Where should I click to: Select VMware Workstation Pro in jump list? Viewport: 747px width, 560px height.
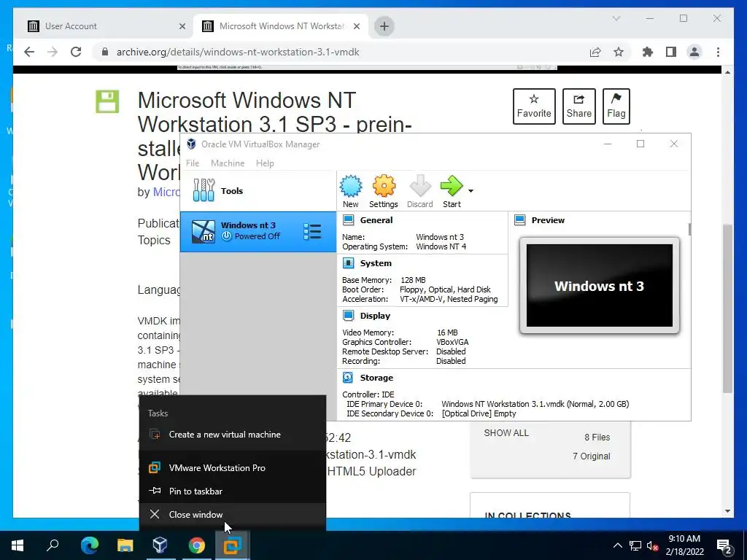click(233, 467)
